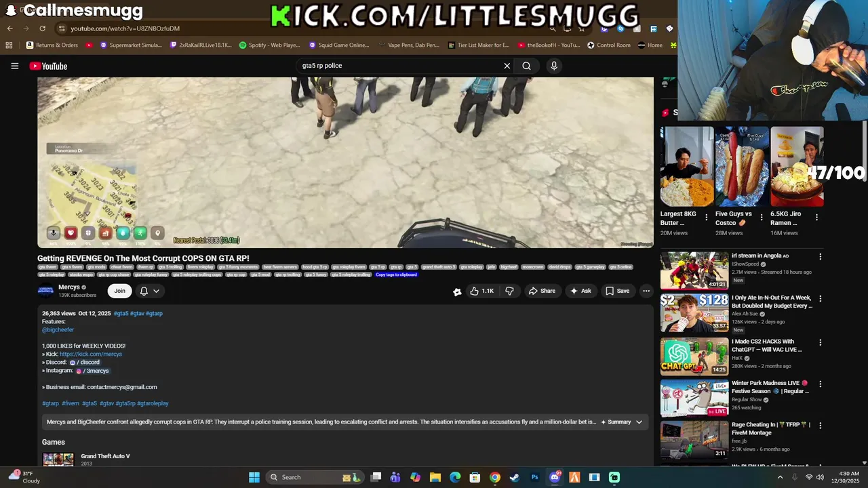The image size is (868, 488).
Task: Open the #fivem hashtag in description
Action: tap(71, 403)
